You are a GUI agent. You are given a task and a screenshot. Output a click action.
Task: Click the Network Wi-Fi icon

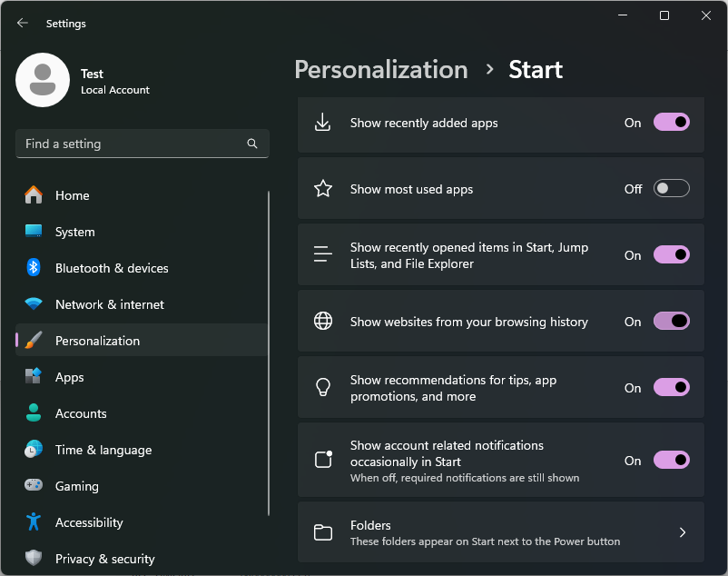(x=34, y=303)
